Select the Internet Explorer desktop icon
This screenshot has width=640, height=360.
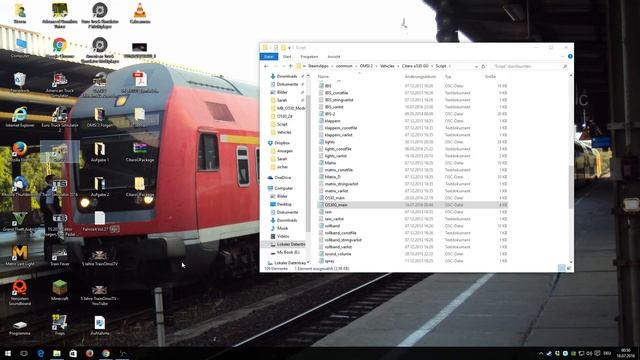tap(20, 117)
